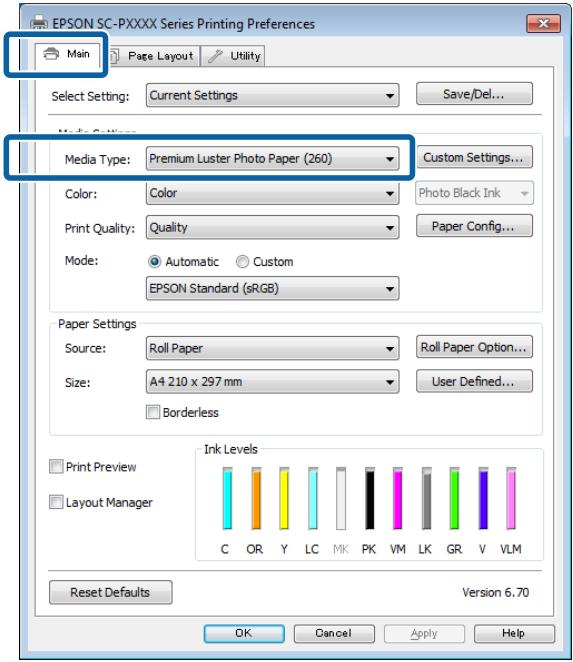Open Help for printing preferences
This screenshot has width=573, height=662.
(514, 633)
